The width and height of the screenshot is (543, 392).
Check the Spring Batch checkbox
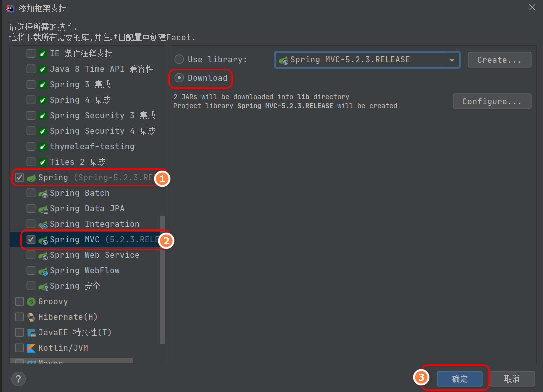(x=31, y=193)
